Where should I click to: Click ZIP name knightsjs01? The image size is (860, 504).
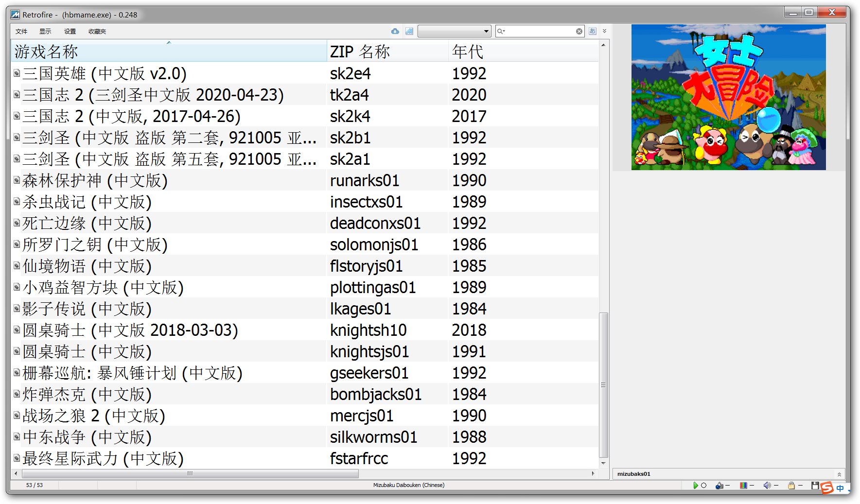coord(369,351)
